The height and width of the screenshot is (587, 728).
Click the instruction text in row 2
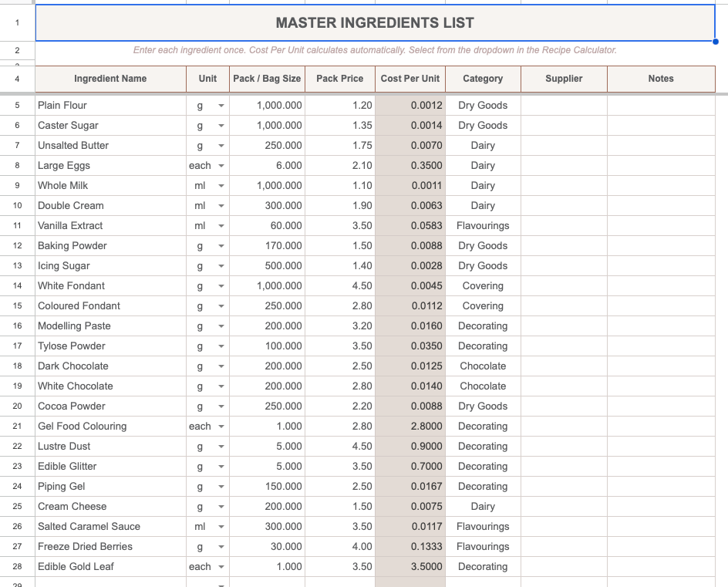[x=375, y=50]
